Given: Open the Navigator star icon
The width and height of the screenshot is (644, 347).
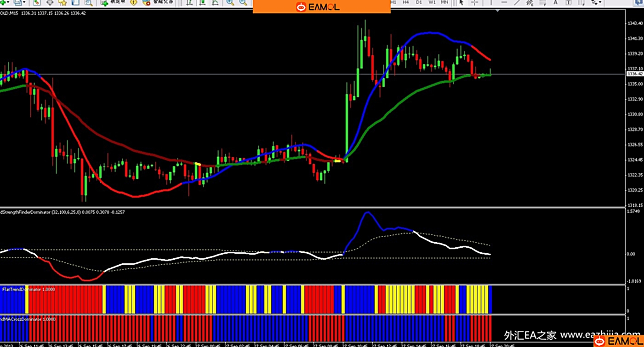Looking at the screenshot, I should pos(63,2).
